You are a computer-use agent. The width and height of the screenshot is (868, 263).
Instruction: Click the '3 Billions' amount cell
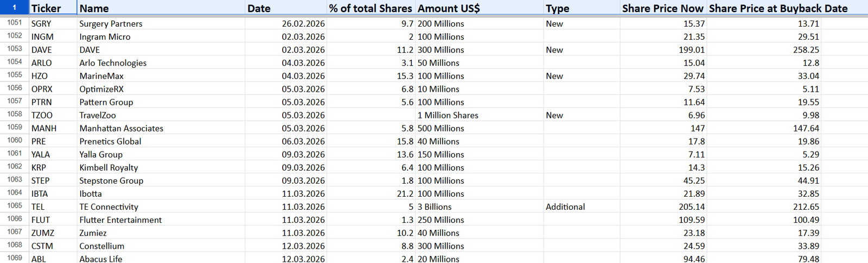[x=480, y=206]
